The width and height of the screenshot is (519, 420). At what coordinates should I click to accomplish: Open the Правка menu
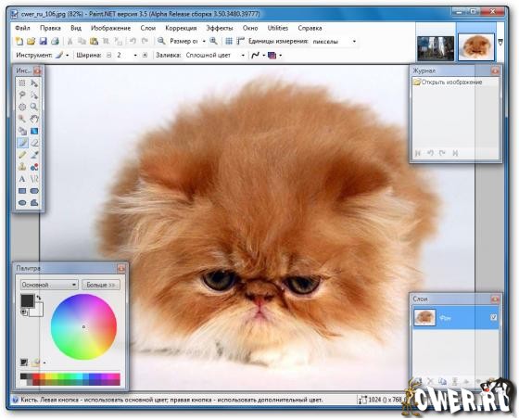pos(50,28)
